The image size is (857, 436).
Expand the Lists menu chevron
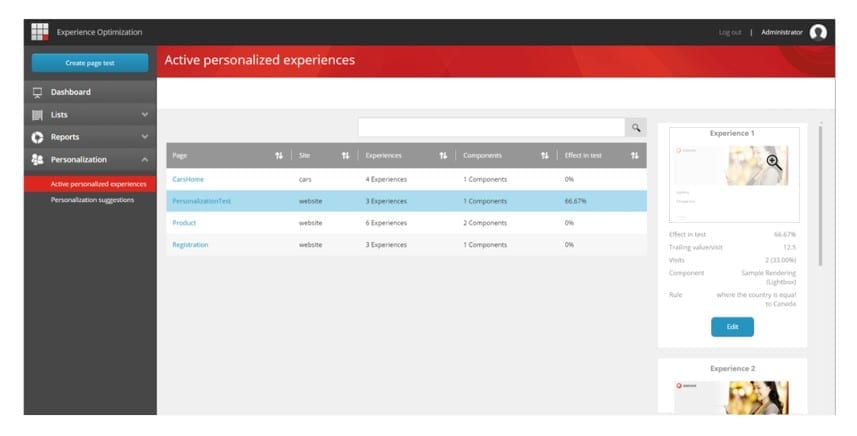145,115
